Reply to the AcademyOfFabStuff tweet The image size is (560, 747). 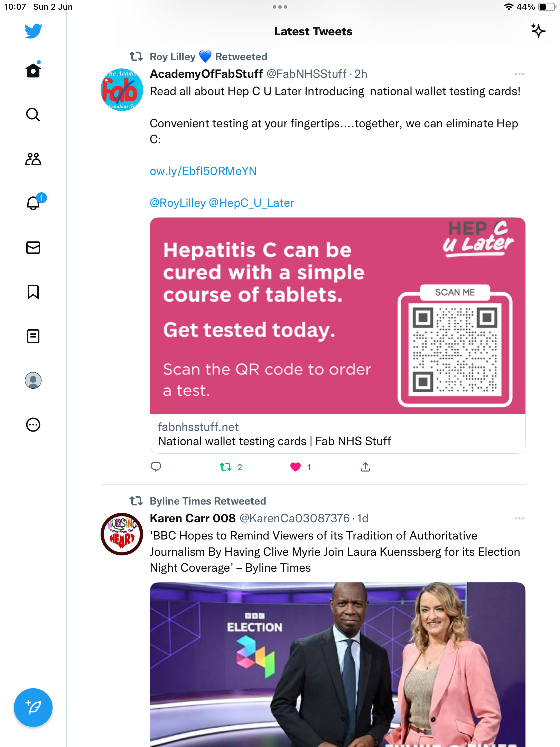[156, 467]
